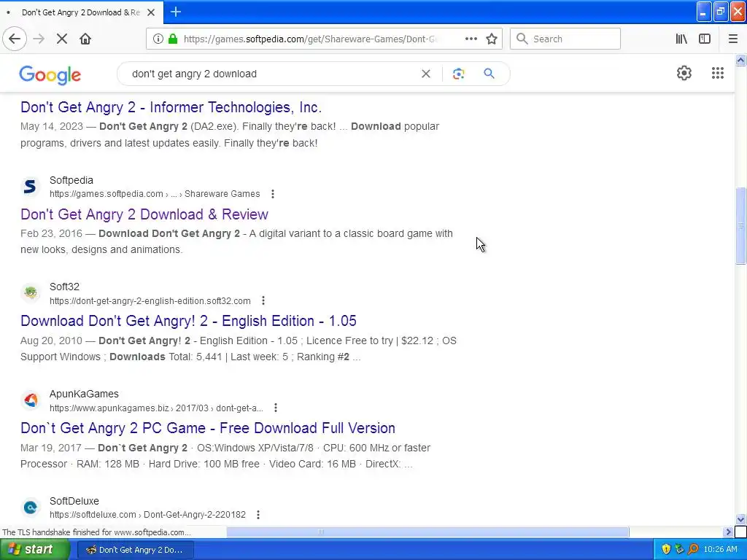Open page actions three-dot menu in address bar
This screenshot has width=747, height=560.
click(x=471, y=39)
